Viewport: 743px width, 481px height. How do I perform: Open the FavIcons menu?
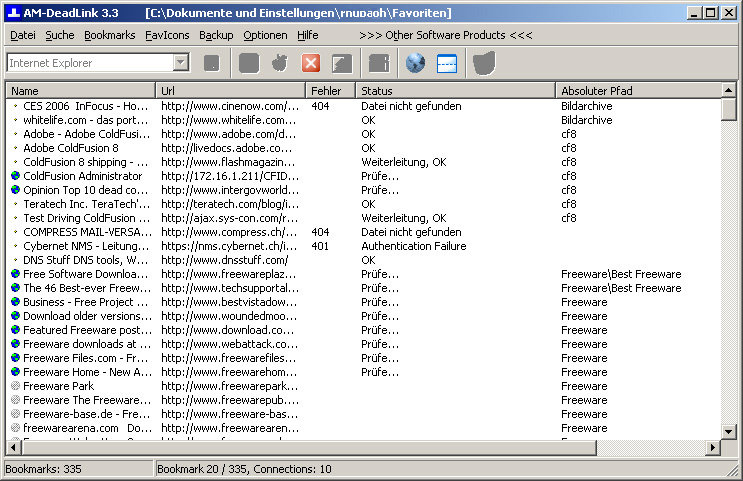[x=167, y=35]
